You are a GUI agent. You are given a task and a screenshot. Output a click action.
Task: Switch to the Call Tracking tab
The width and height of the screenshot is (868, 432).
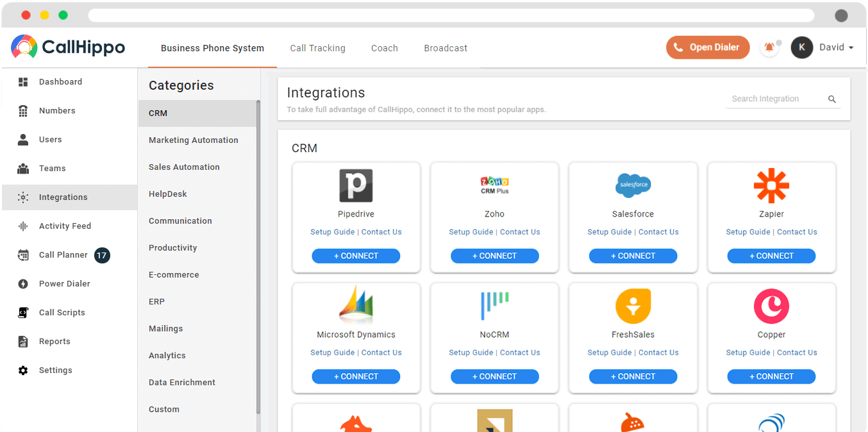(x=317, y=48)
